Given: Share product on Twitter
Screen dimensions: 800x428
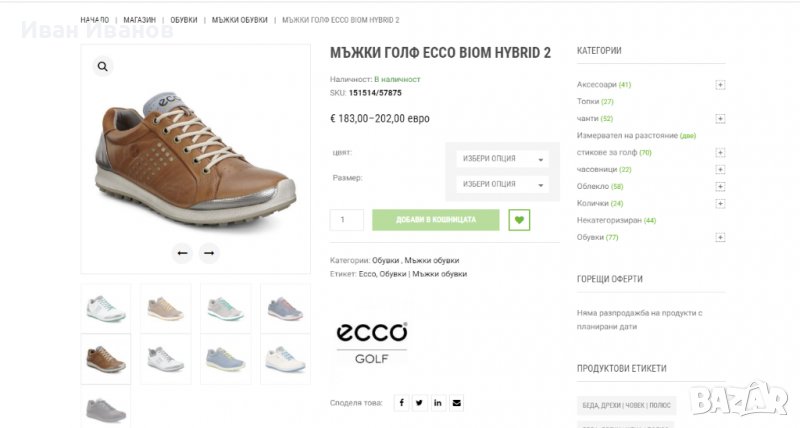Looking at the screenshot, I should 420,403.
